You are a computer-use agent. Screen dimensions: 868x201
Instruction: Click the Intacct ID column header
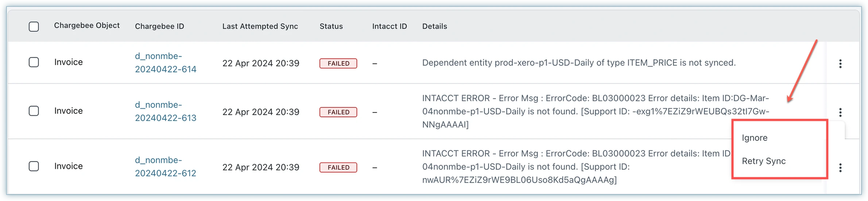[390, 26]
